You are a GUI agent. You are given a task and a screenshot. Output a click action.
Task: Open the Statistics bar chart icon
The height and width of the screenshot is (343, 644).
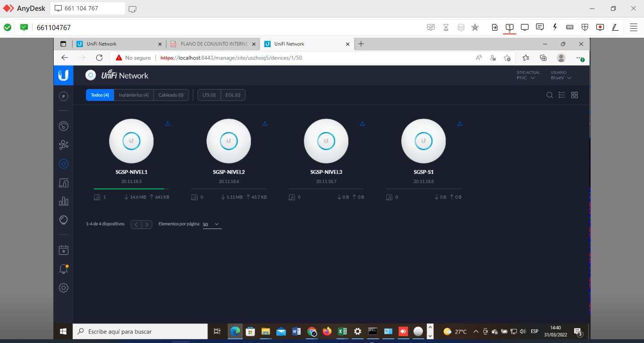pyautogui.click(x=64, y=201)
